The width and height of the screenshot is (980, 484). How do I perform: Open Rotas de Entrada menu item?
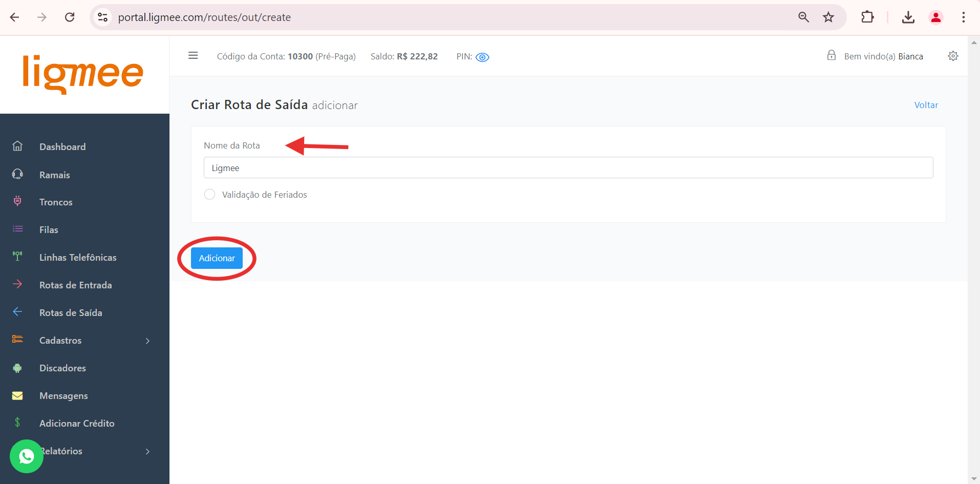click(x=75, y=285)
